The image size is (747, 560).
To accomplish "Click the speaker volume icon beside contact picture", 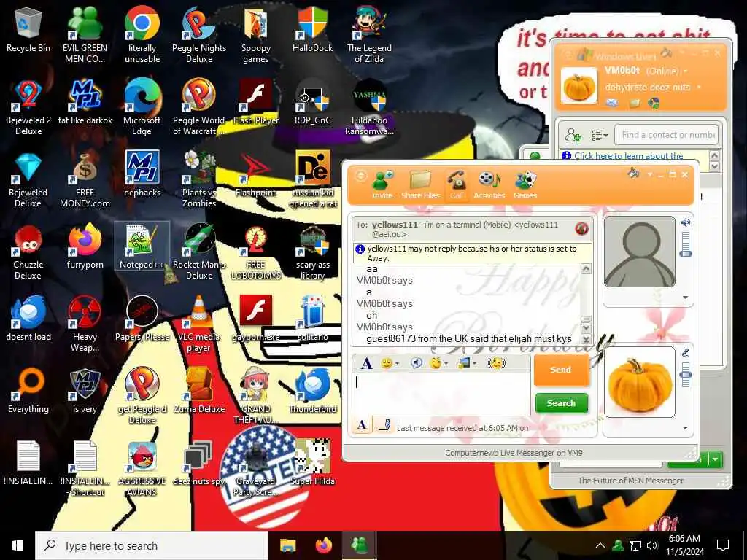I will click(686, 222).
